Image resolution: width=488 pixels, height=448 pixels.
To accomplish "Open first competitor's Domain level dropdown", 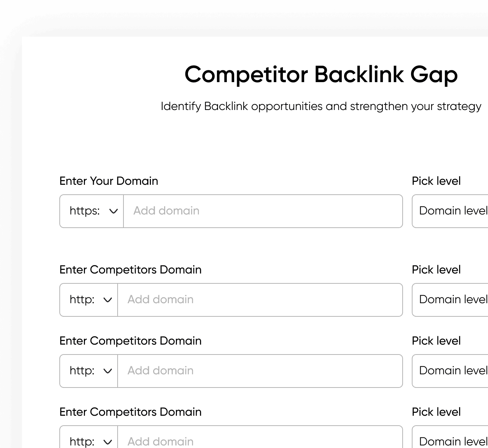I will (453, 300).
